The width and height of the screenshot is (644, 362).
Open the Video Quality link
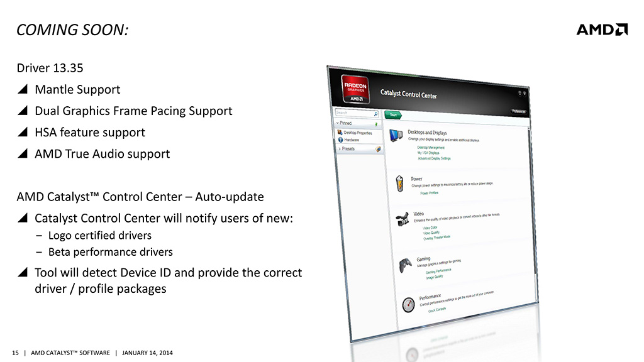coord(431,233)
